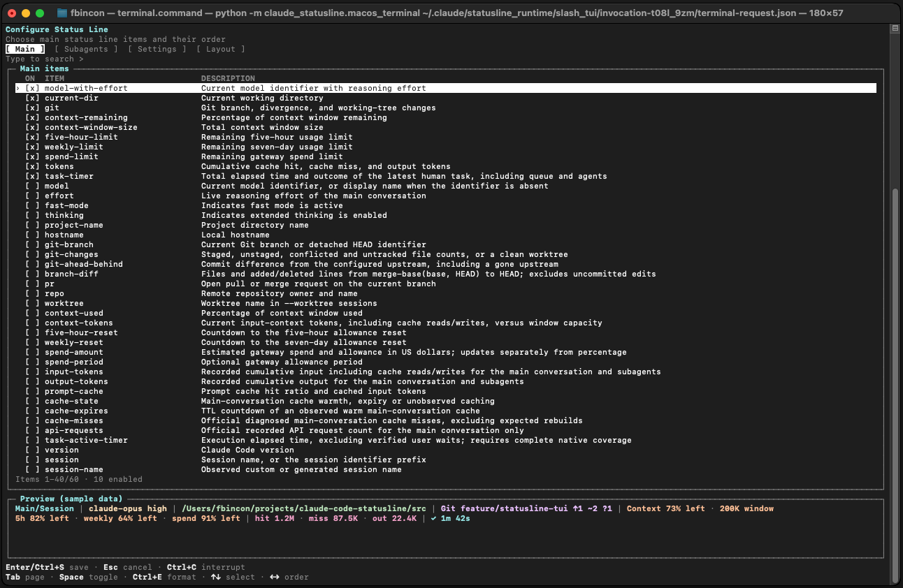Click the git-changes item name
Viewport: 903px width, 588px height.
(x=71, y=255)
